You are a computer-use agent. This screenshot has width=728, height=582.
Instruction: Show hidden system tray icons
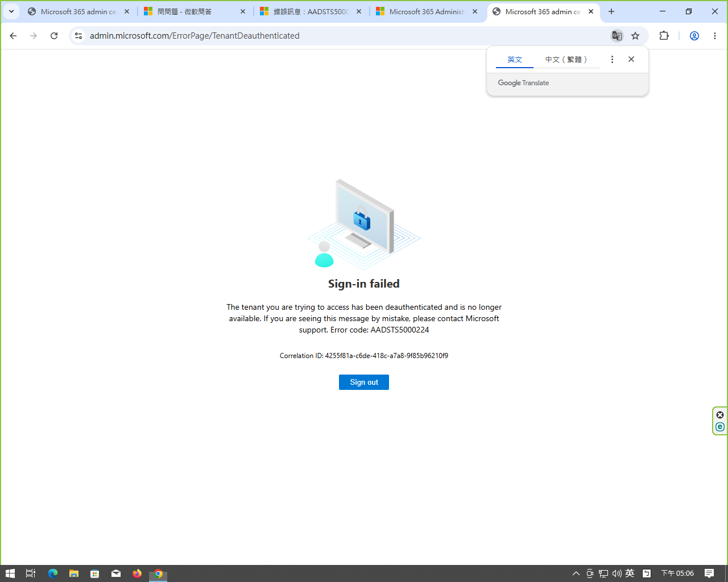[x=576, y=573]
